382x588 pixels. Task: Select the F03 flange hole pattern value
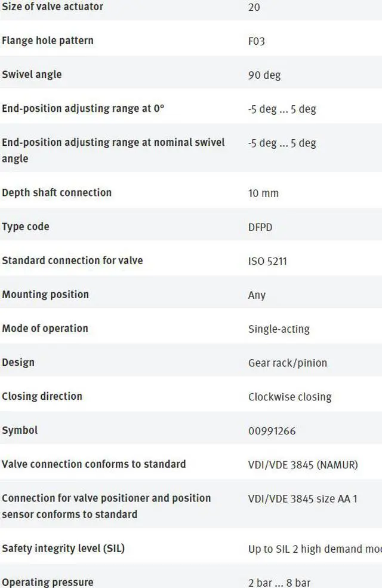coord(257,41)
